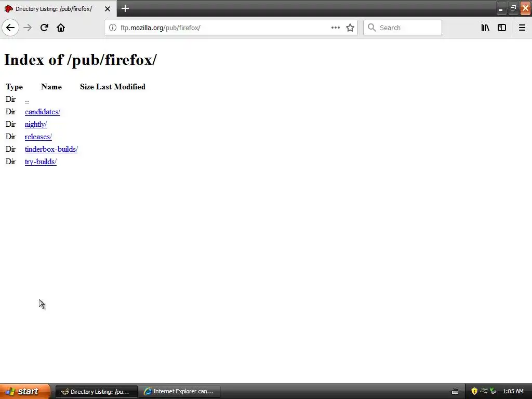Click the search magnifier icon
Viewport: 532px width, 399px height.
[x=372, y=28]
